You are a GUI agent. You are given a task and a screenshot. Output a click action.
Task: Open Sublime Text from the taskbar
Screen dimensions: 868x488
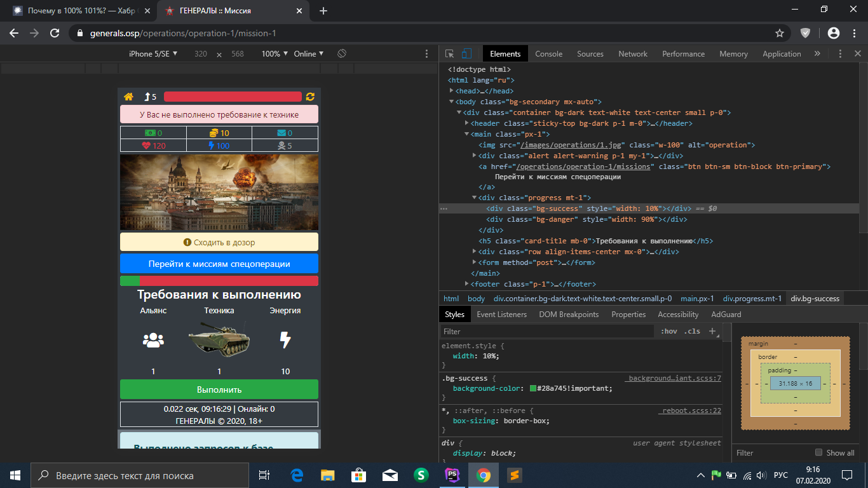pos(514,475)
